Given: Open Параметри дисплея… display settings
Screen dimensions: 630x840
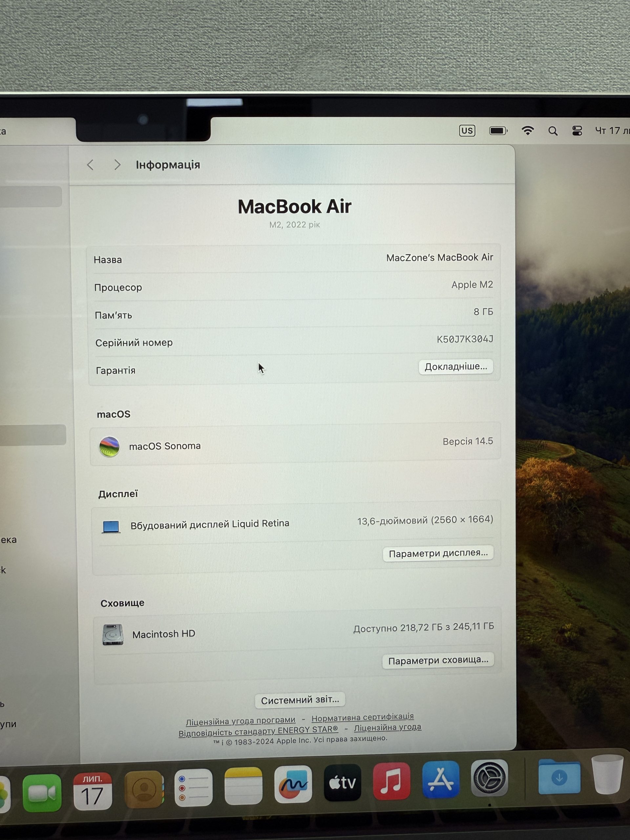Looking at the screenshot, I should [x=438, y=553].
